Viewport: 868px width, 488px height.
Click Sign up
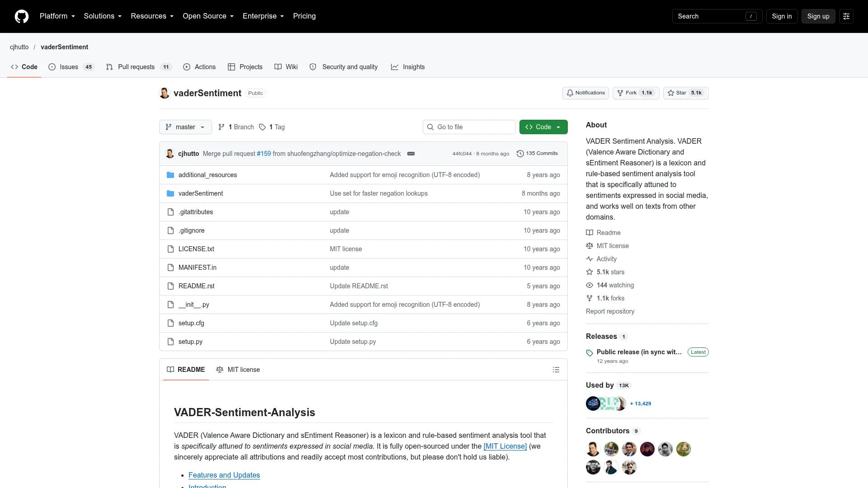[x=818, y=16]
